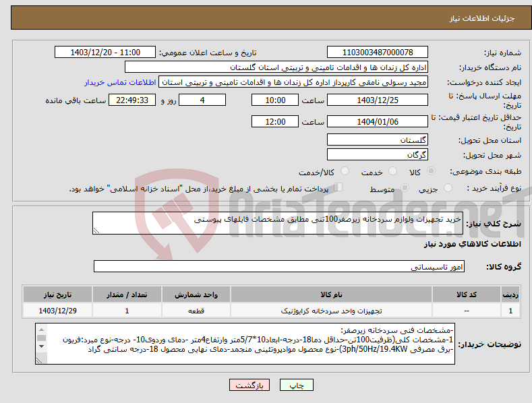Viewport: 532px width, 403px height.
Task: Click the شماره نیاز label
Action: coord(502,53)
